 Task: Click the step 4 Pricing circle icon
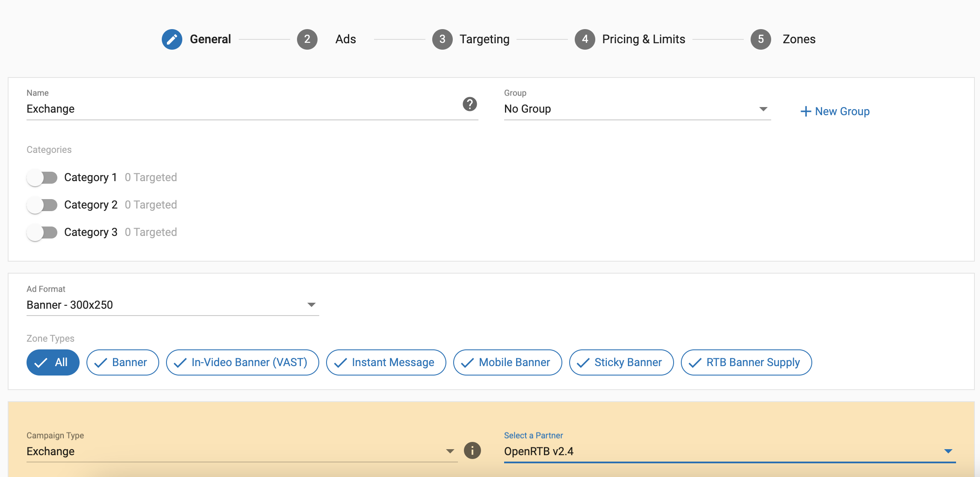585,39
